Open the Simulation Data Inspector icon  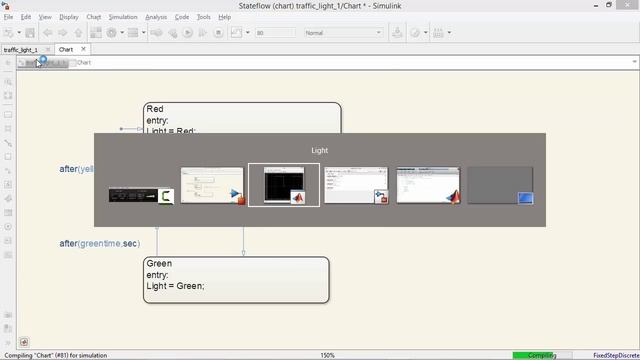236,33
